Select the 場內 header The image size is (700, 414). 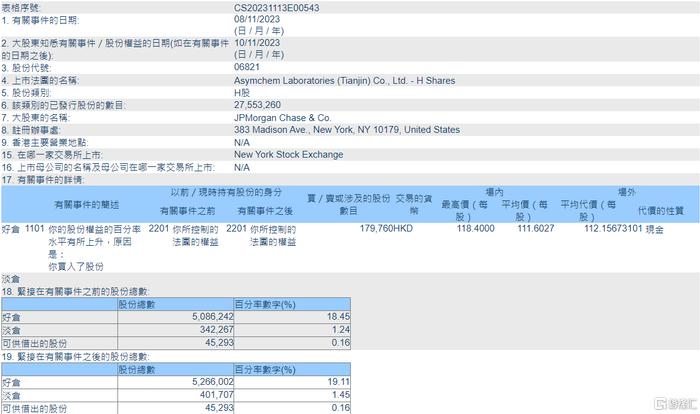tap(494, 192)
